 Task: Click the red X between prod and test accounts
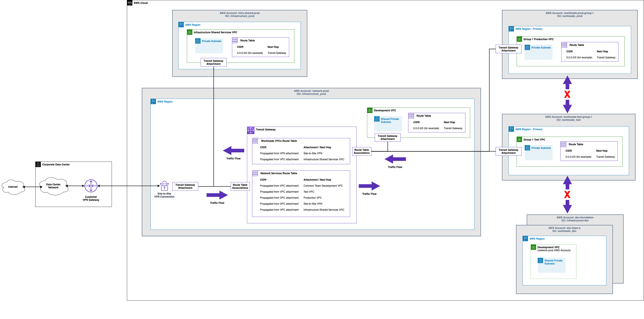coord(567,94)
